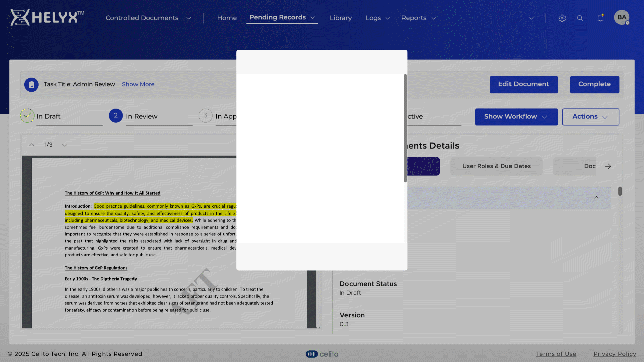Open the settings gear icon
Image resolution: width=644 pixels, height=362 pixels.
(x=562, y=18)
